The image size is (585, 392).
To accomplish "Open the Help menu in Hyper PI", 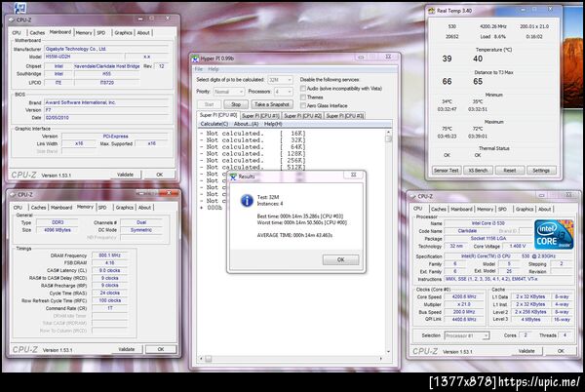I will pos(213,69).
